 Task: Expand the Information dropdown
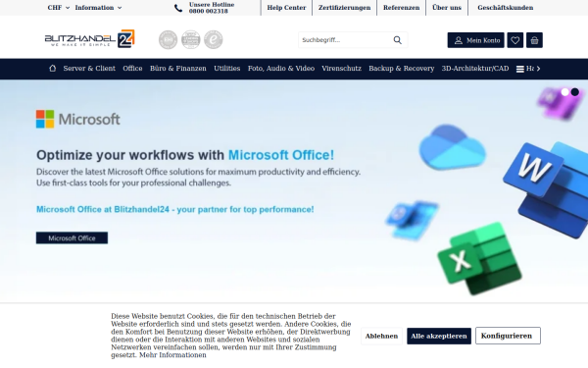tap(98, 8)
